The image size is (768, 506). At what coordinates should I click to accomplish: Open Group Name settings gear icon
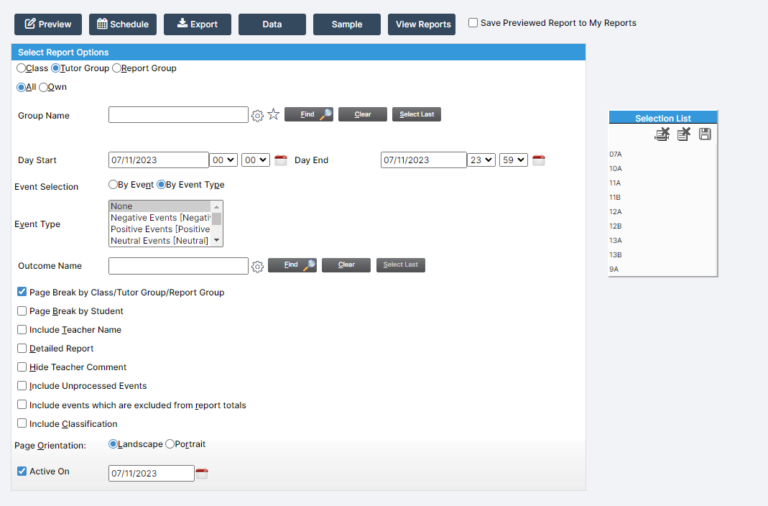pyautogui.click(x=257, y=116)
